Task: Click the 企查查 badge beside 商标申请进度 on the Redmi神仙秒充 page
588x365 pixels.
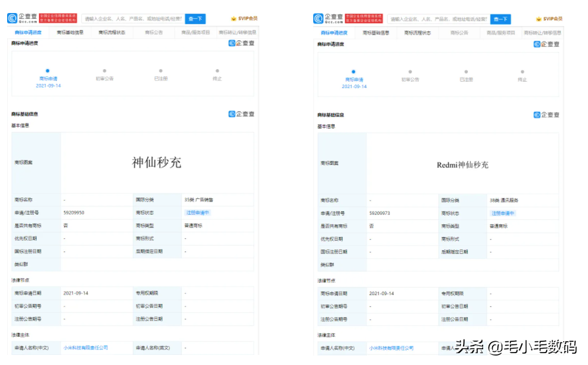Action: pyautogui.click(x=547, y=44)
